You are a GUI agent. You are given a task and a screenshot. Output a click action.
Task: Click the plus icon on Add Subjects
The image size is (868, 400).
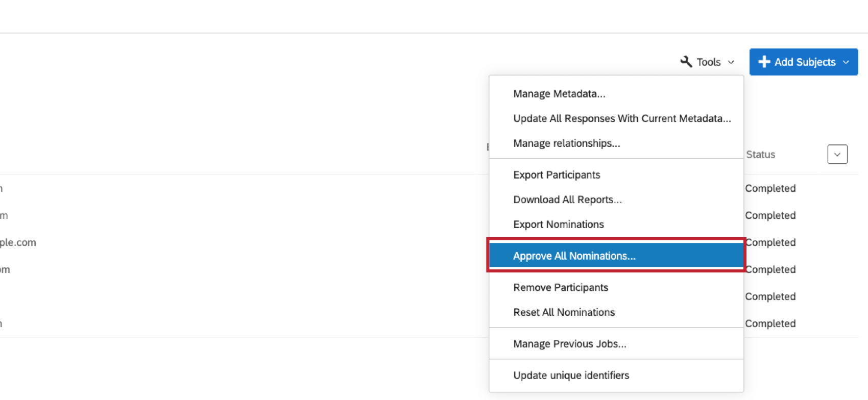coord(764,62)
